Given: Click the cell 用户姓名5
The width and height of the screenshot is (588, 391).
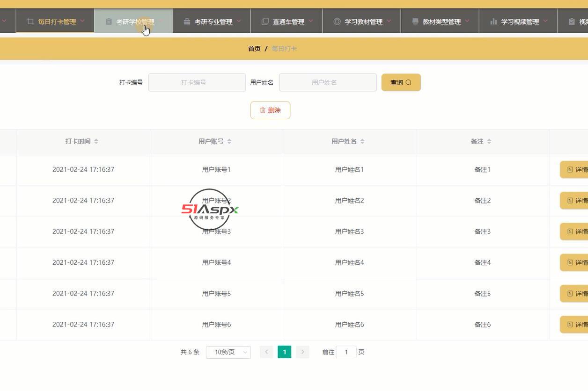Looking at the screenshot, I should tap(349, 294).
